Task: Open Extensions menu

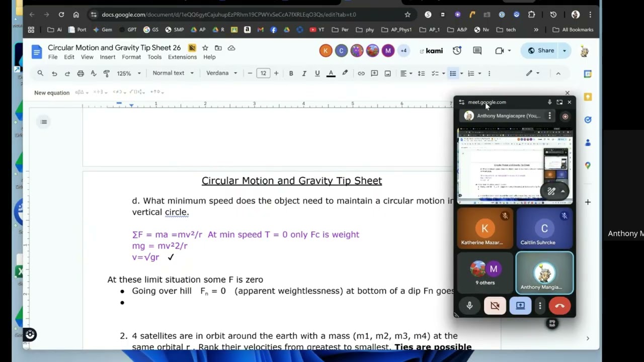Action: (182, 57)
